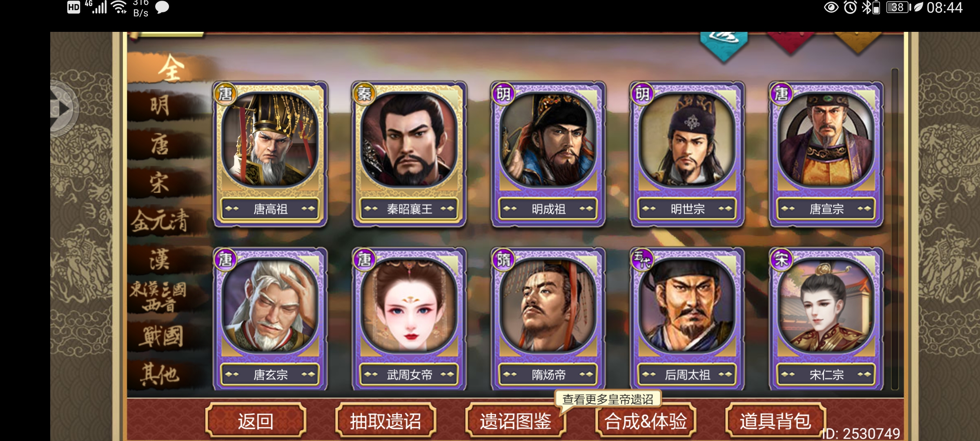
Task: Click the 抽取遗诏 button
Action: 385,421
